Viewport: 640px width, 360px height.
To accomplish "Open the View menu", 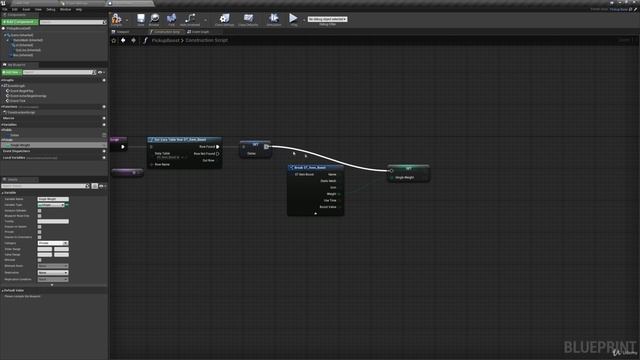I will [x=38, y=9].
